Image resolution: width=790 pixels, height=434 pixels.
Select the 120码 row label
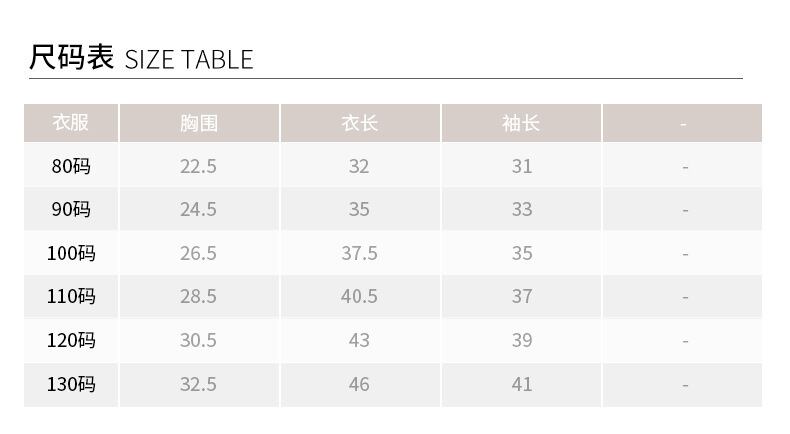pos(71,340)
